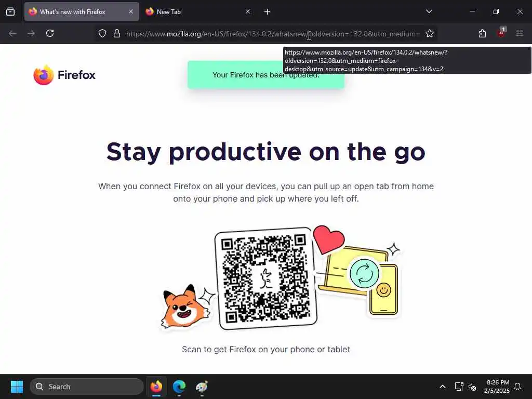Go back one page
532x399 pixels.
(x=12, y=33)
